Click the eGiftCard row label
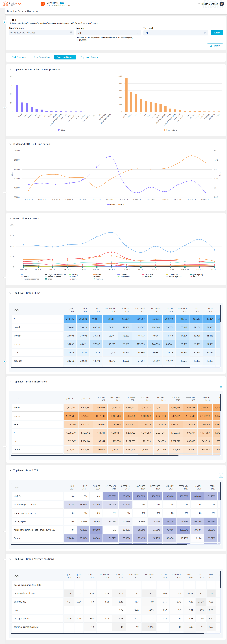227x644 pixels. pyautogui.click(x=18, y=496)
